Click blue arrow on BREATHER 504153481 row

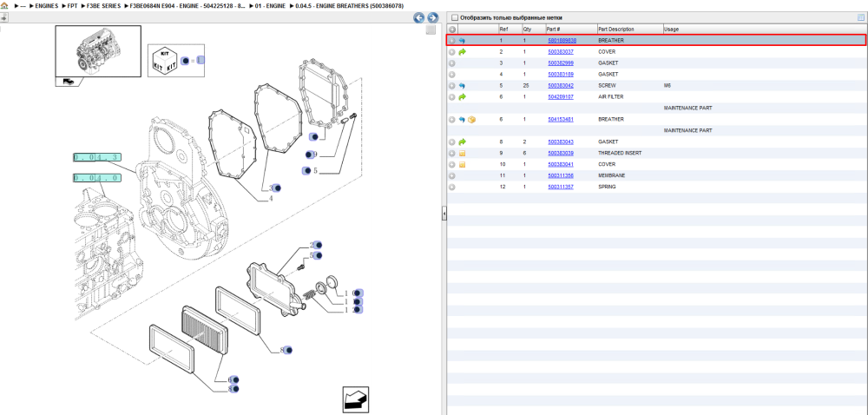(x=463, y=120)
